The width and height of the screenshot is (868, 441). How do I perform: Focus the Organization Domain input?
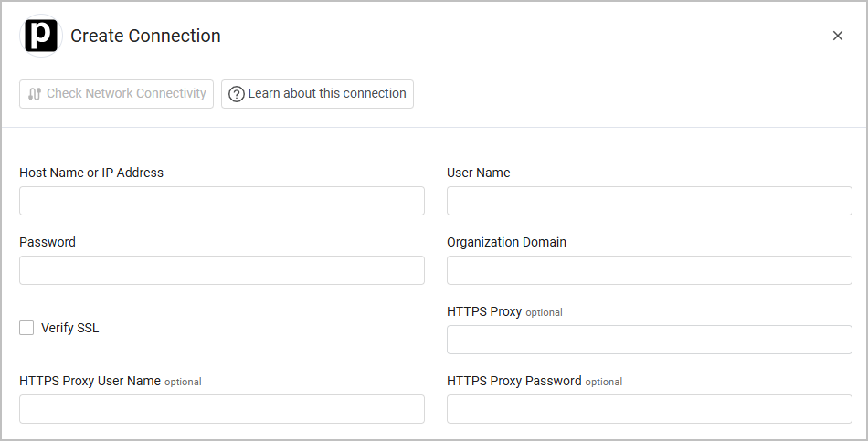click(x=649, y=270)
